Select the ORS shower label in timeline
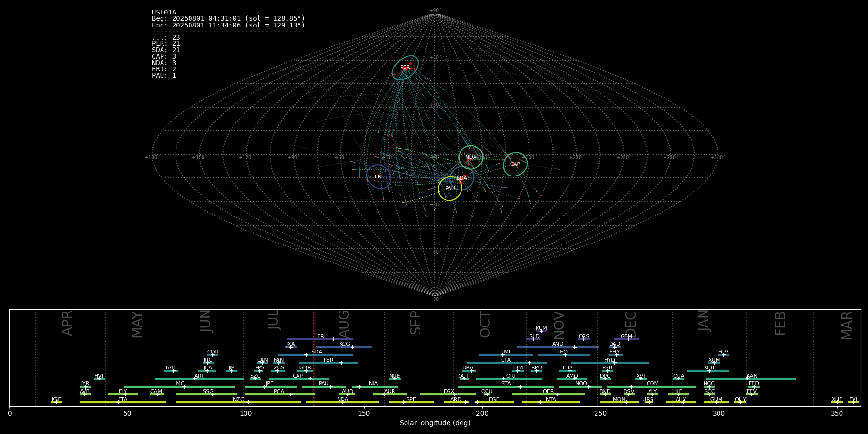The height and width of the screenshot is (434, 868). pos(583,337)
